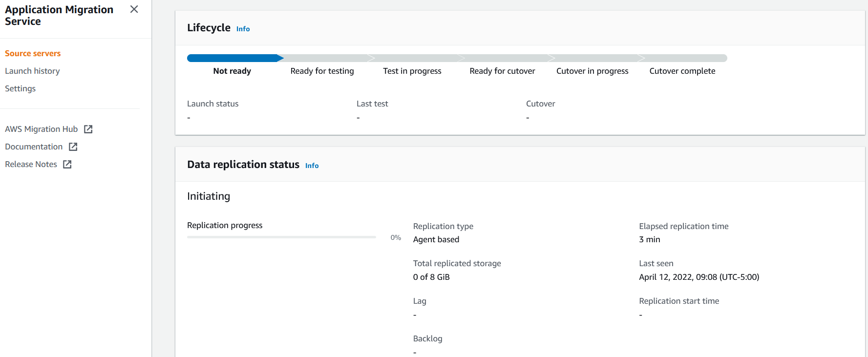The width and height of the screenshot is (868, 357).
Task: Click the Last seen label
Action: [656, 263]
